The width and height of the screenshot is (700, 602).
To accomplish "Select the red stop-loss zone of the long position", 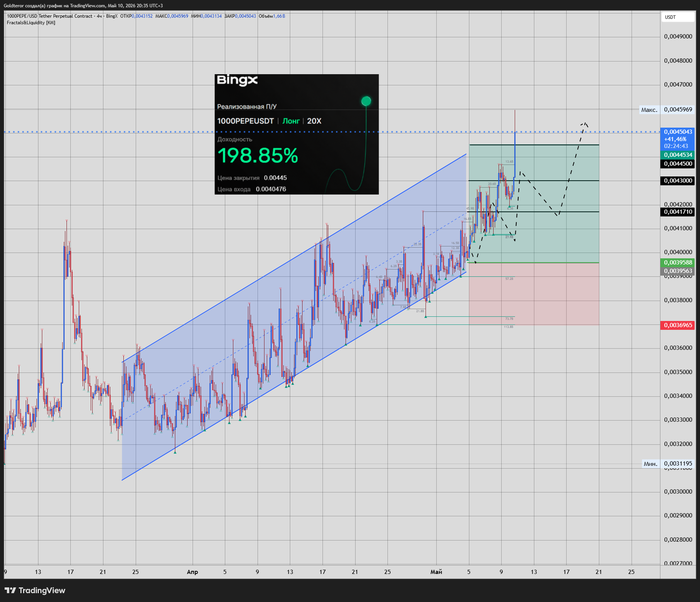I will pos(534,294).
